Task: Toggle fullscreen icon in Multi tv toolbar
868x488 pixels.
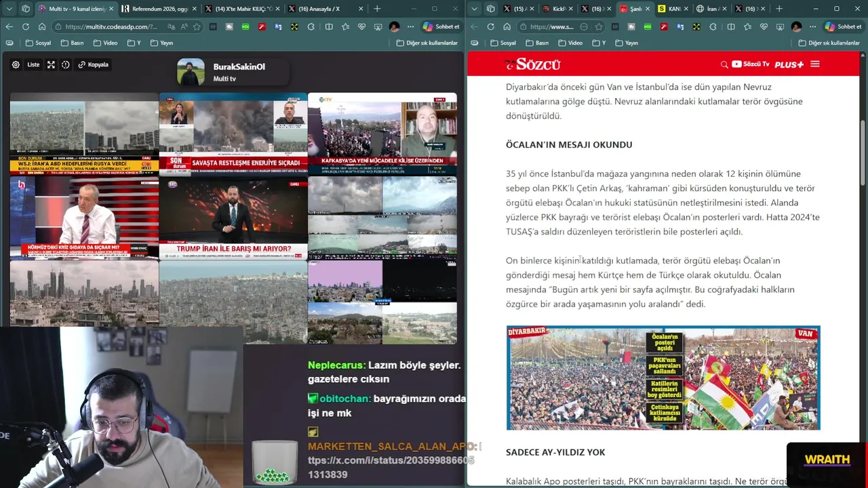Action: click(x=51, y=64)
